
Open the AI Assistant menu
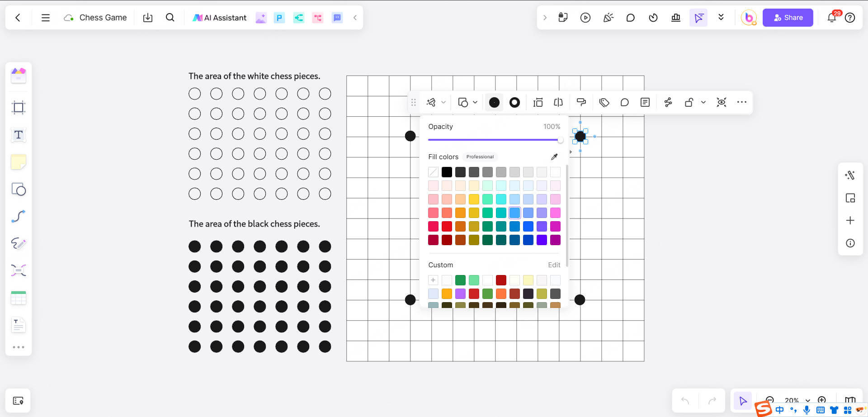[220, 18]
